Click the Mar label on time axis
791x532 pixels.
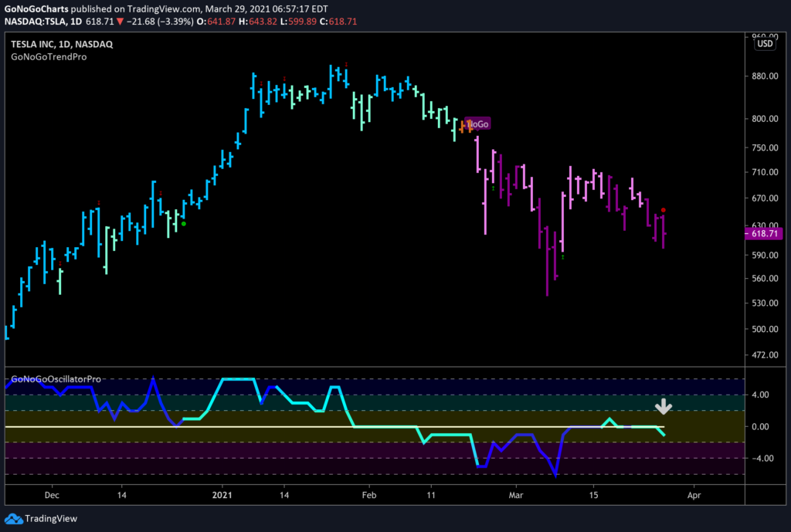(516, 495)
